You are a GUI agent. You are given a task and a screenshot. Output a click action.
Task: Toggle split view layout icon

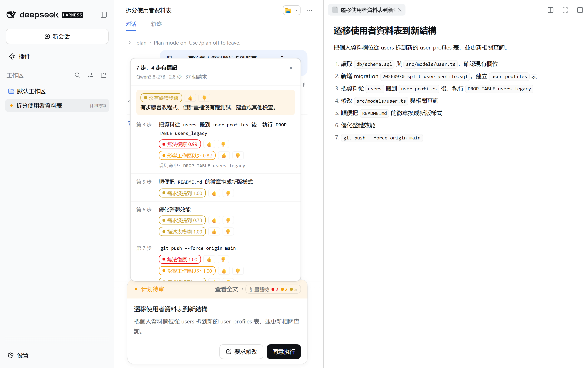[x=551, y=10]
